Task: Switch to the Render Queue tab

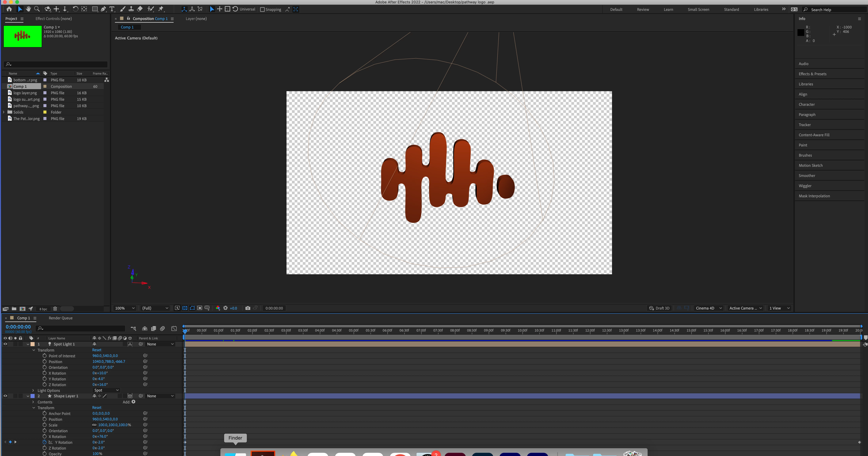Action: (x=60, y=318)
